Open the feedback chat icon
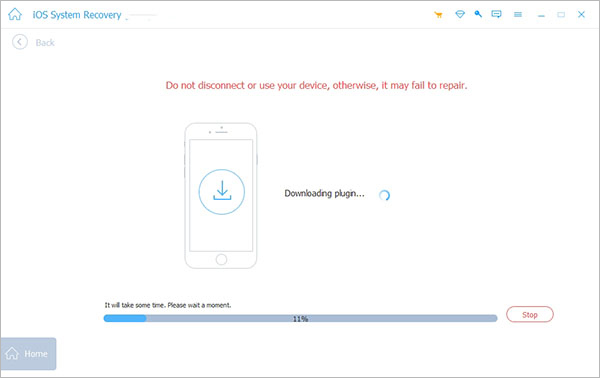600x378 pixels. click(496, 15)
